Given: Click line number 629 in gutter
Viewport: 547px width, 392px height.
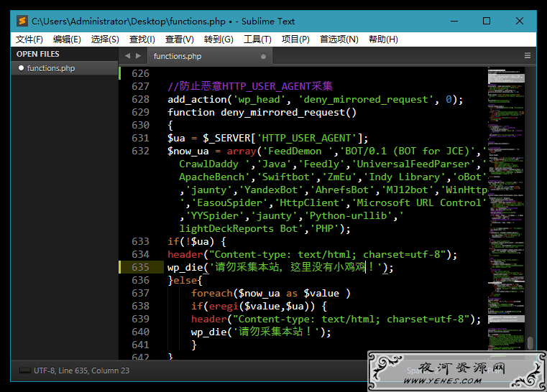Looking at the screenshot, I should [x=140, y=112].
